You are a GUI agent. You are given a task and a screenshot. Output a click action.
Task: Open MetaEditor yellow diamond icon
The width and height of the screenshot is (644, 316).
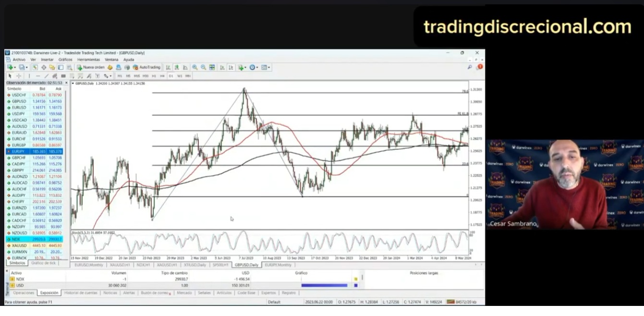point(110,67)
